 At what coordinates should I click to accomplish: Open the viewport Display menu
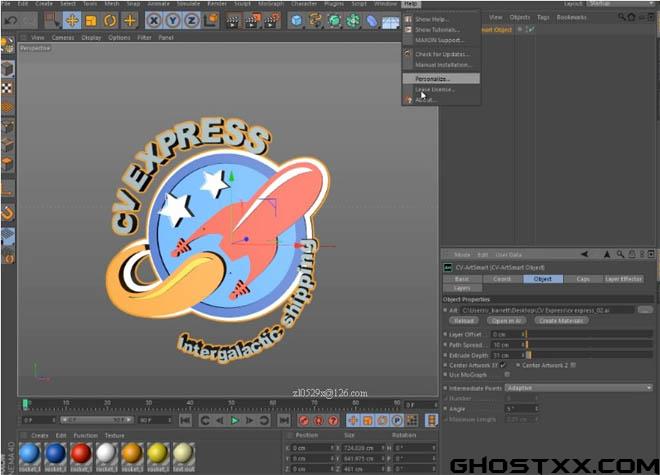(x=91, y=37)
